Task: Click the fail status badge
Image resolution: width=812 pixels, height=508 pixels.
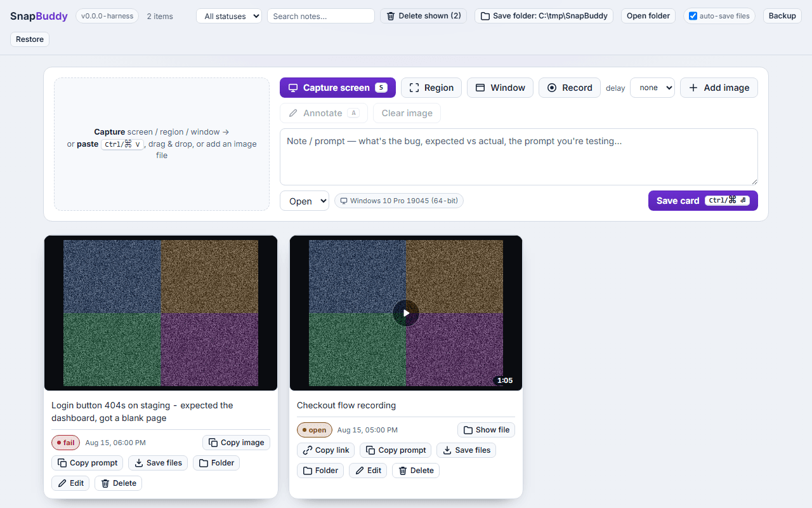Action: [x=66, y=443]
